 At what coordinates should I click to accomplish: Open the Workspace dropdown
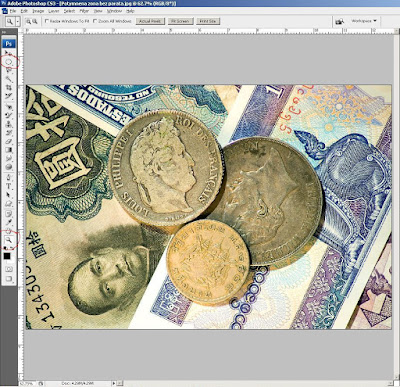(x=364, y=21)
